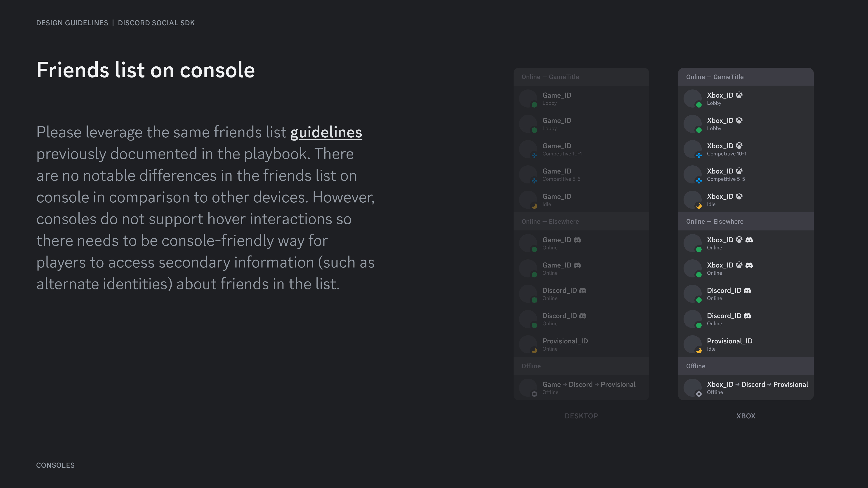Select the blue gamepad icon on Game_ID Competitive 10-1
This screenshot has width=868, height=488.
tap(534, 156)
